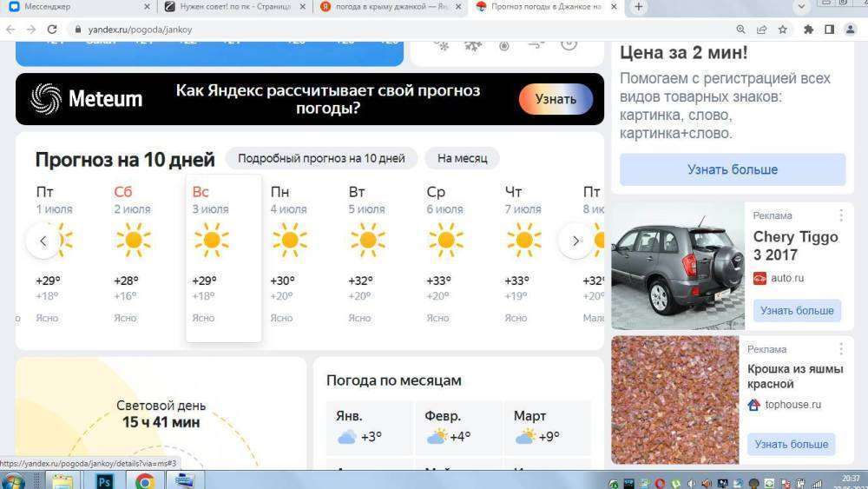Open the Вт 5 июля forecast card
868x489 pixels.
click(380, 258)
